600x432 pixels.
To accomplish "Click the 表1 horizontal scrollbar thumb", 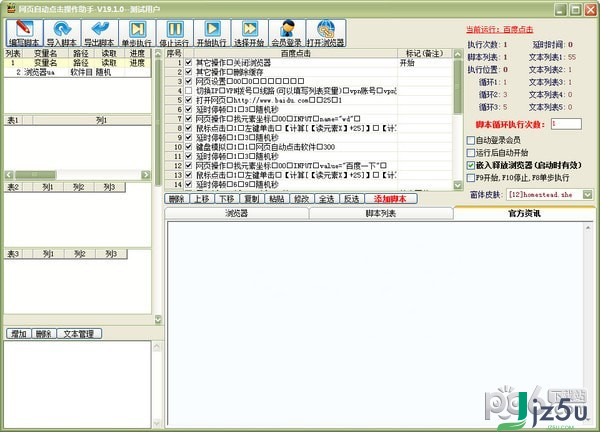I will [35, 175].
